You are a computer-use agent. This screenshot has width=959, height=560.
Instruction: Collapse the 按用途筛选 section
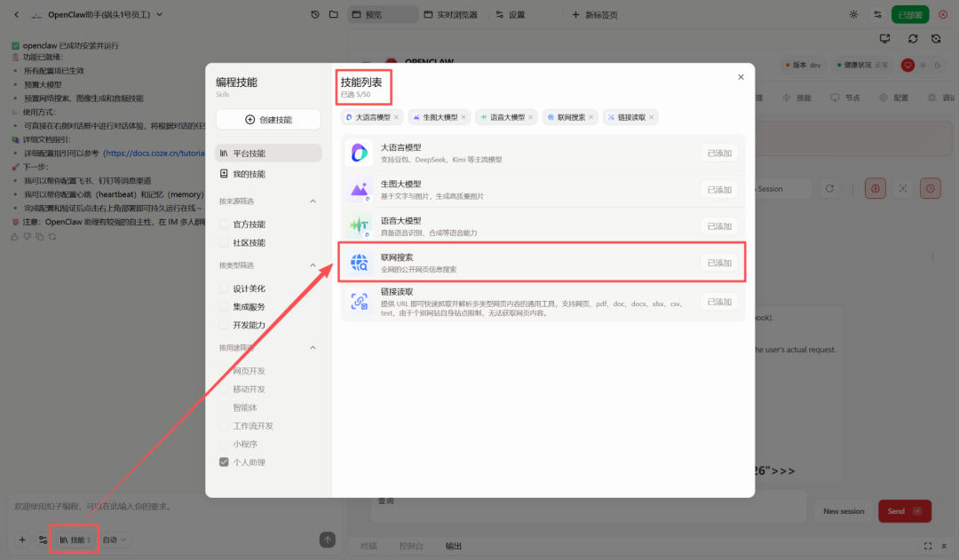point(313,348)
